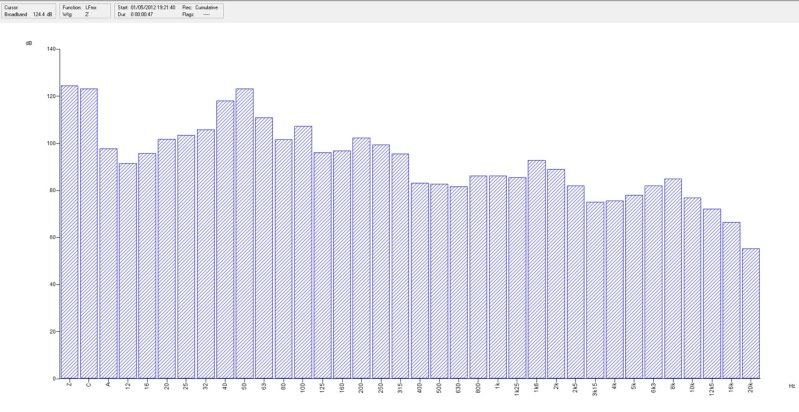799x412 pixels.
Task: Click the 1k Hz spectrum bar
Action: tap(498, 277)
